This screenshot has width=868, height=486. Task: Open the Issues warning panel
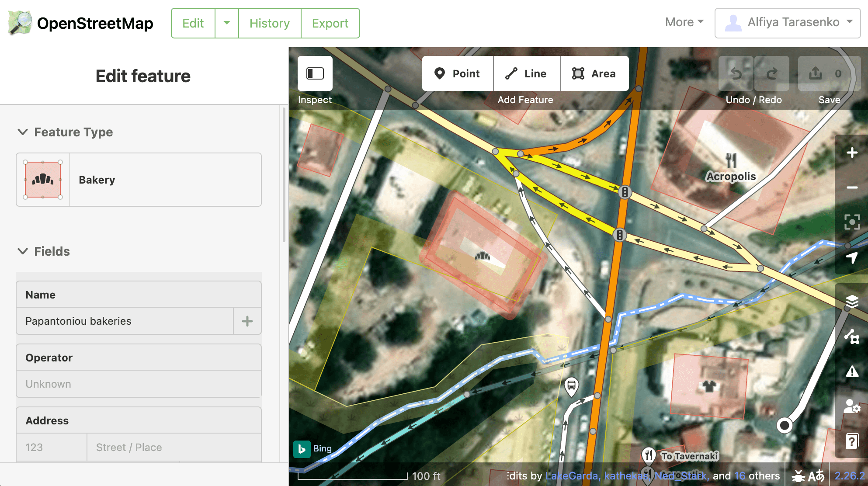point(852,371)
